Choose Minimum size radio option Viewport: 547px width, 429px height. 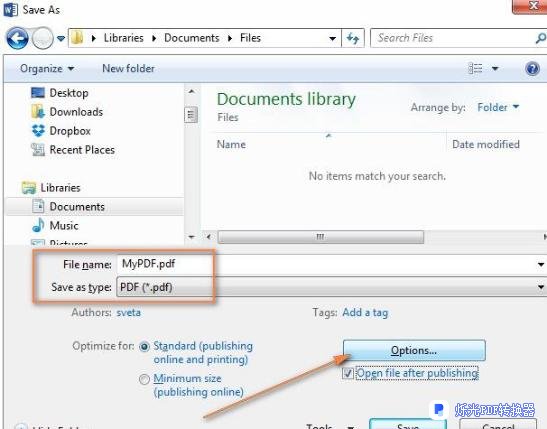[144, 379]
